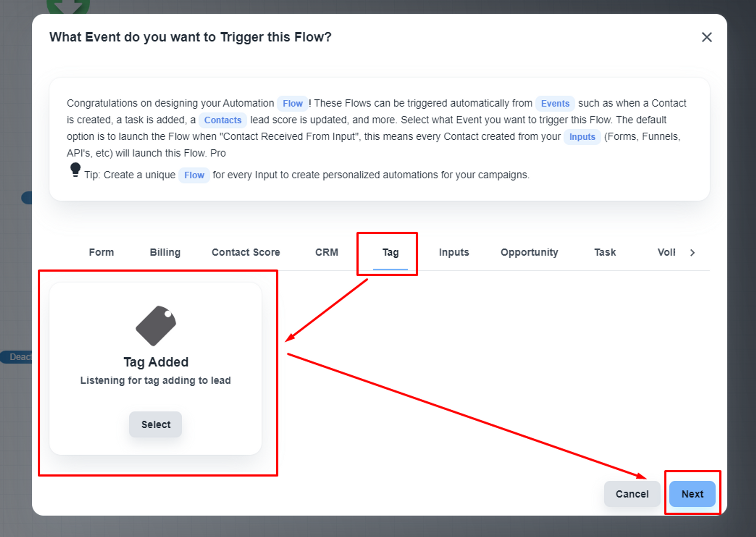
Task: Follow the Events link in description
Action: click(x=555, y=103)
